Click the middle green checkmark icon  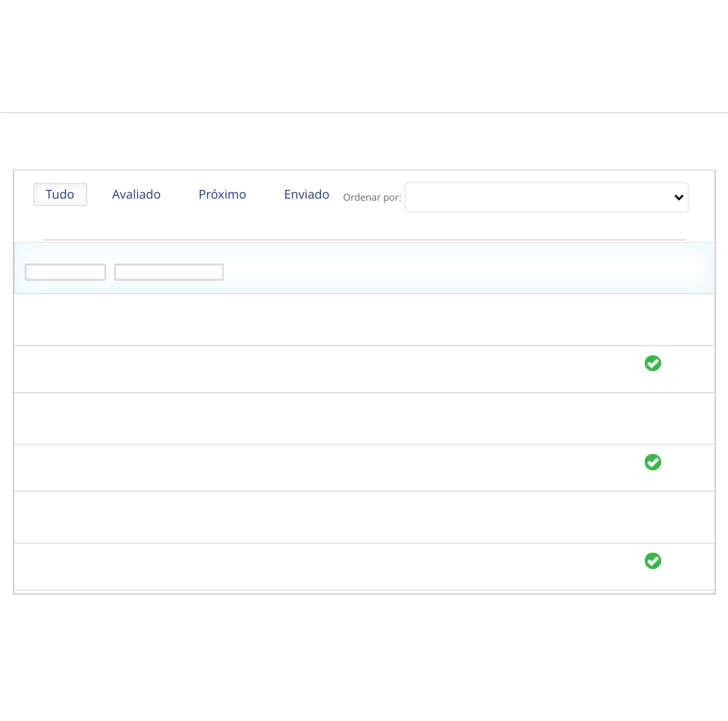click(652, 462)
